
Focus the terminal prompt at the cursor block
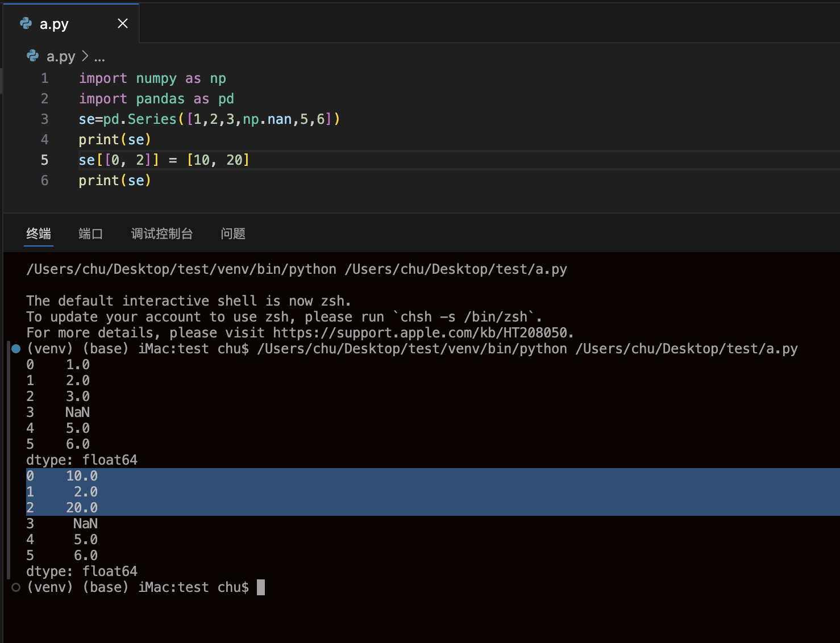261,587
